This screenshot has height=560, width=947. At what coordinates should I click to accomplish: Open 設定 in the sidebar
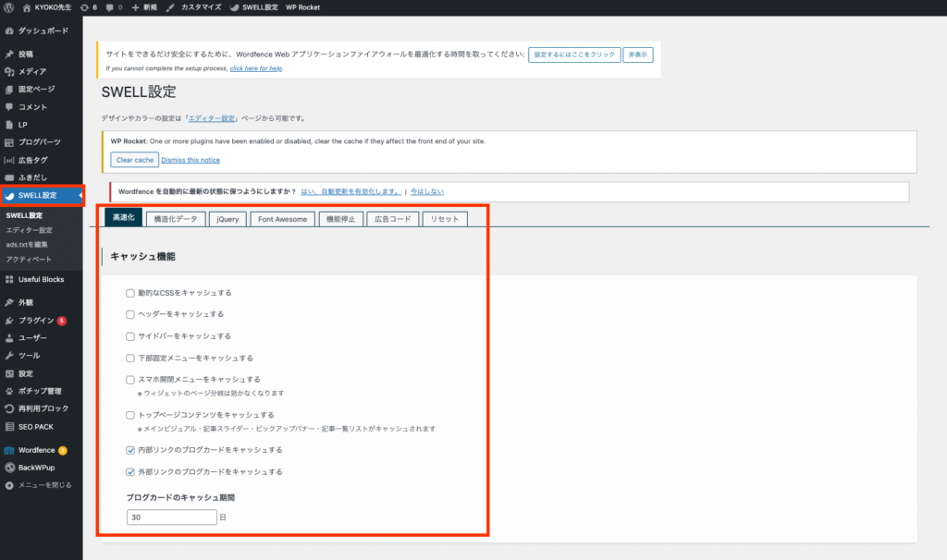tap(41, 373)
